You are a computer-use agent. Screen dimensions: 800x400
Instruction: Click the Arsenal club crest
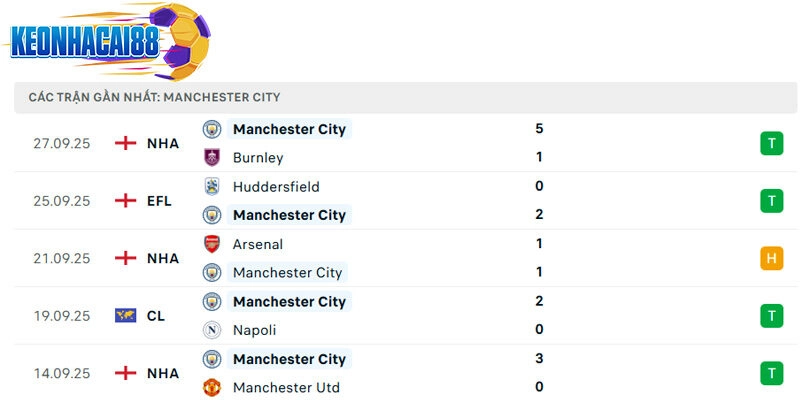212,244
